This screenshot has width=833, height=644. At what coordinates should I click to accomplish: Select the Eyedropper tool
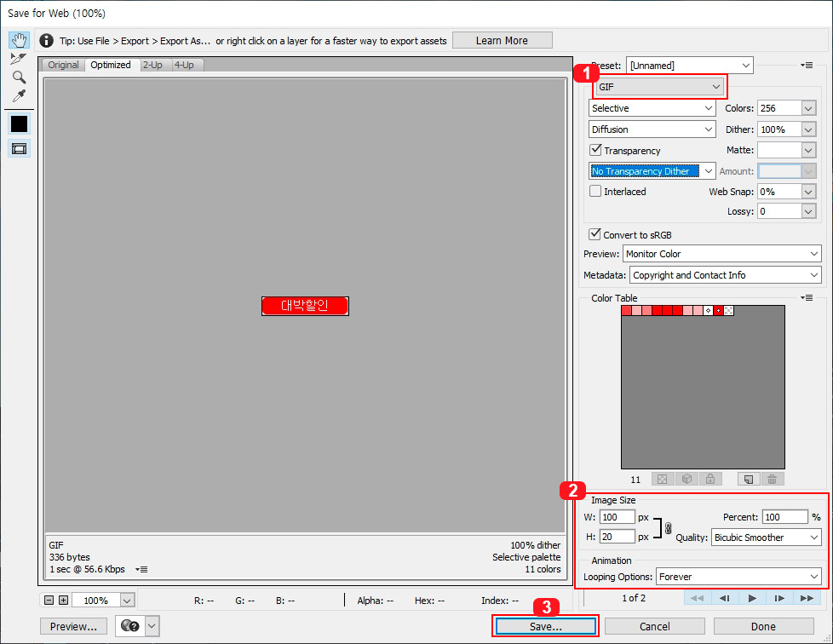point(19,95)
